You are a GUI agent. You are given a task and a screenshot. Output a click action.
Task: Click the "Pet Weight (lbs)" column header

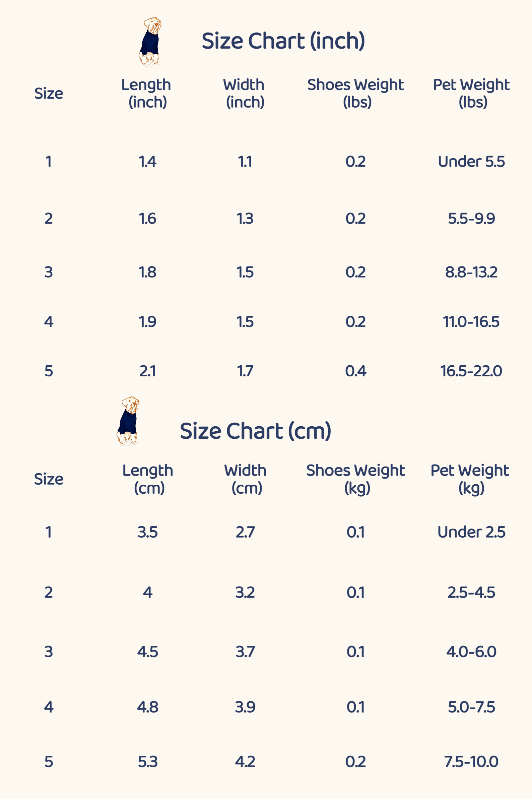[x=471, y=94]
